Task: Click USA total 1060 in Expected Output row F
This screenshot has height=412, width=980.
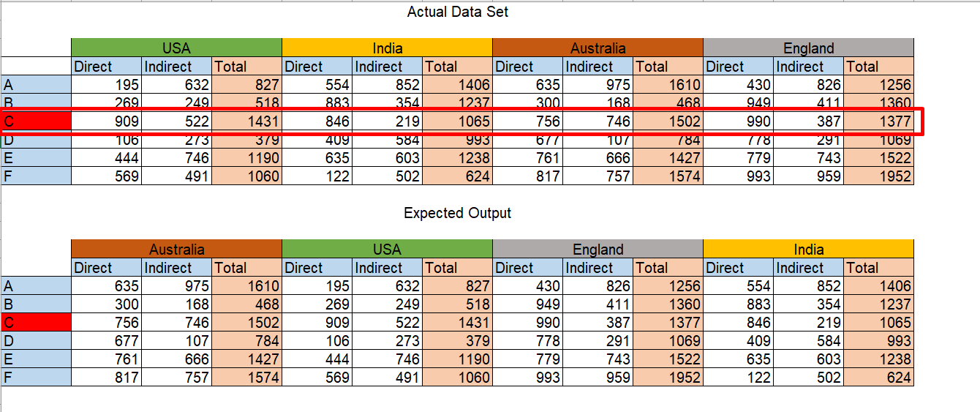Action: point(457,377)
